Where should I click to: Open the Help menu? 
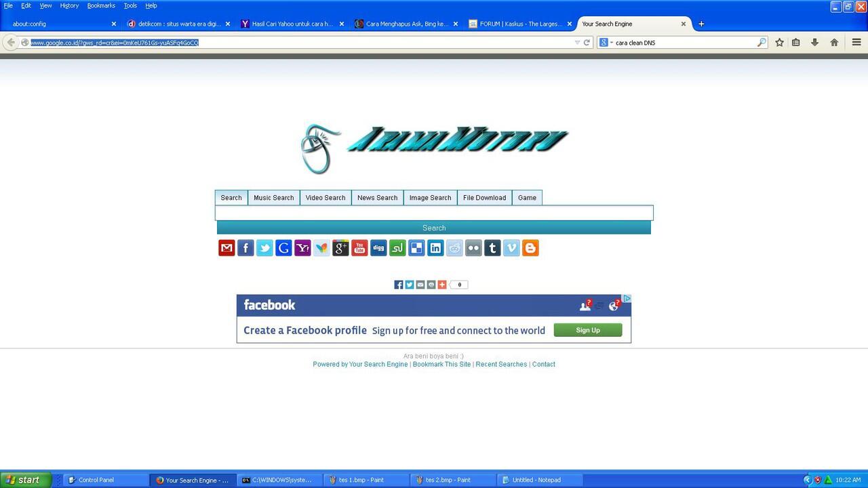click(x=151, y=5)
